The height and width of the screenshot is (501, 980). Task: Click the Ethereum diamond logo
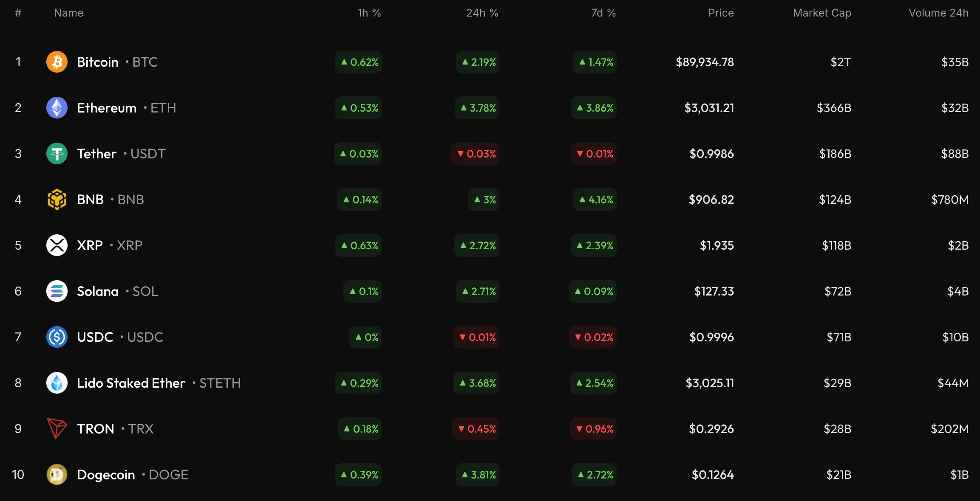coord(57,108)
